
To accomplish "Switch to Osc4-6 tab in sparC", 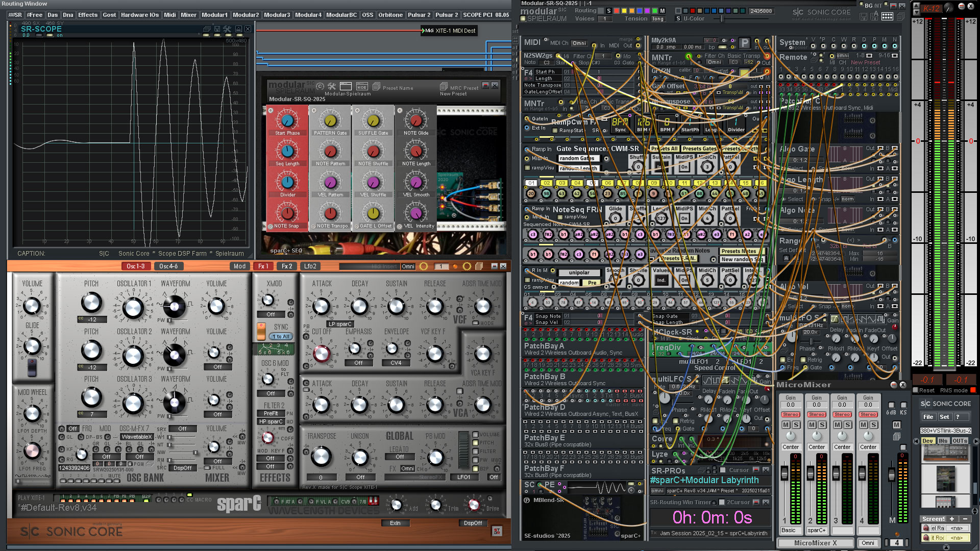I will [168, 266].
